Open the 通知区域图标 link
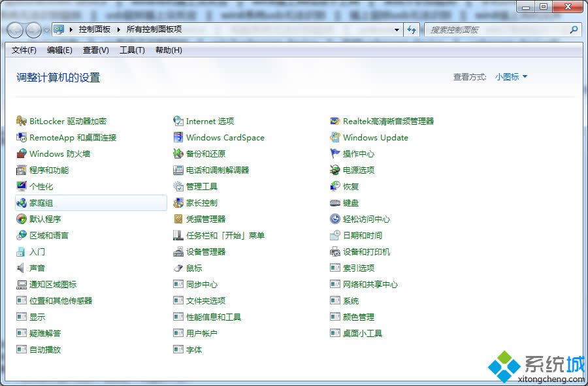This screenshot has height=386, width=588. pos(53,285)
